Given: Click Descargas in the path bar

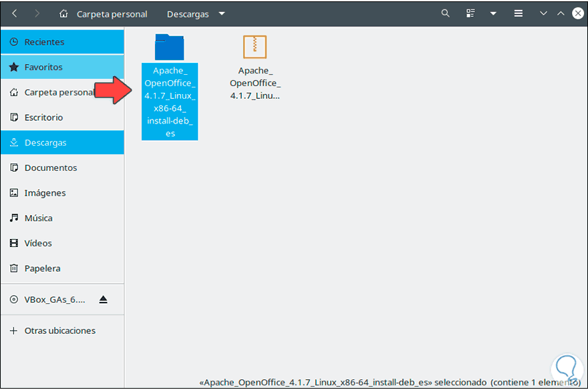Looking at the screenshot, I should (188, 14).
